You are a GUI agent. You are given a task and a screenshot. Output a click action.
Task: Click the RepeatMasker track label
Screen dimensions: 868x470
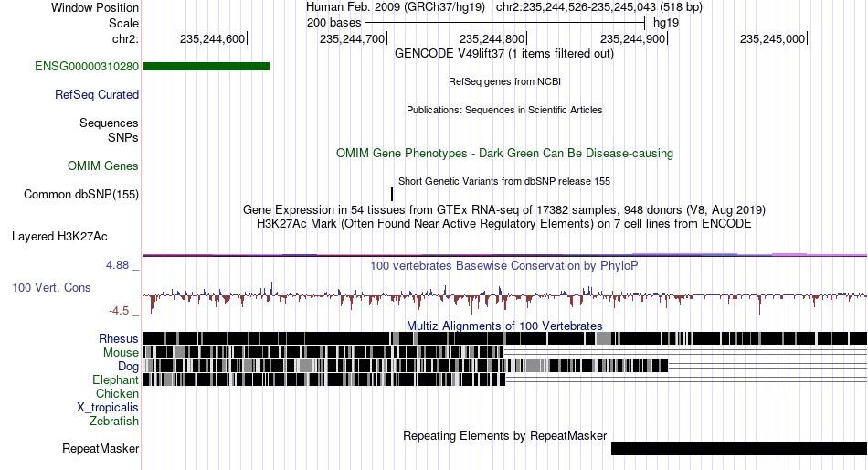click(x=101, y=448)
